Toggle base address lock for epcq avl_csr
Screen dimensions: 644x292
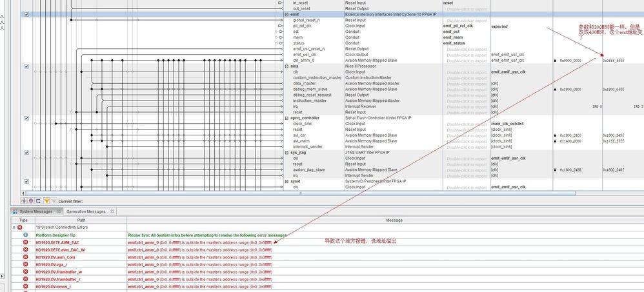coord(556,135)
